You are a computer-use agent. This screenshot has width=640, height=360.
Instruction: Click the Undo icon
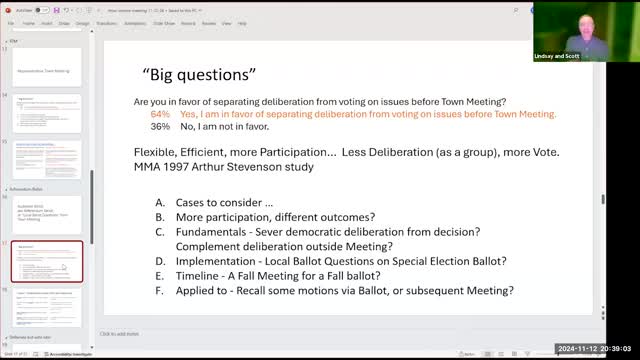tap(66, 10)
